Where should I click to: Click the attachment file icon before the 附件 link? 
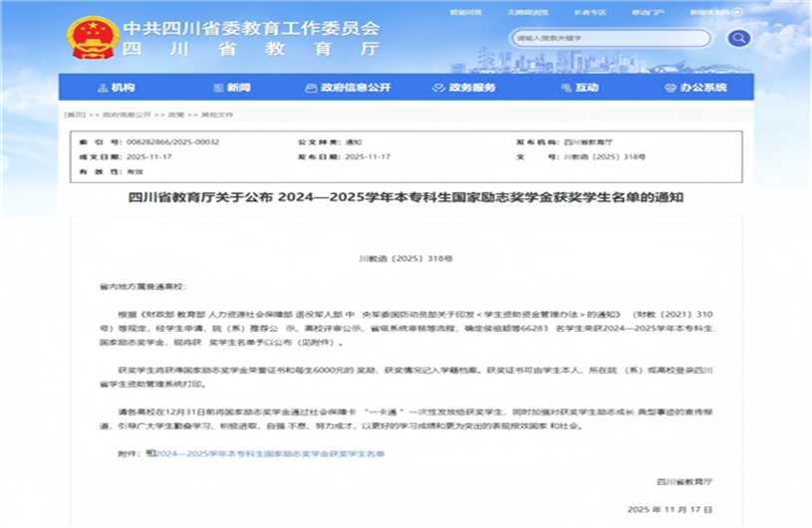(150, 453)
